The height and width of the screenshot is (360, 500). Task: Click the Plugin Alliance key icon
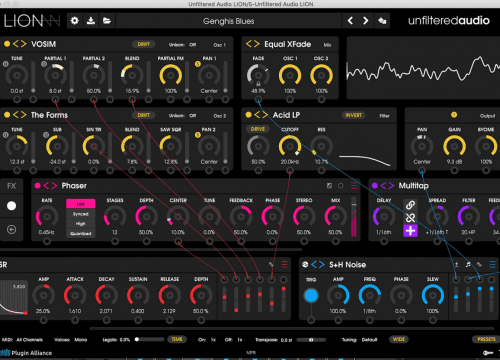pyautogui.click(x=488, y=353)
